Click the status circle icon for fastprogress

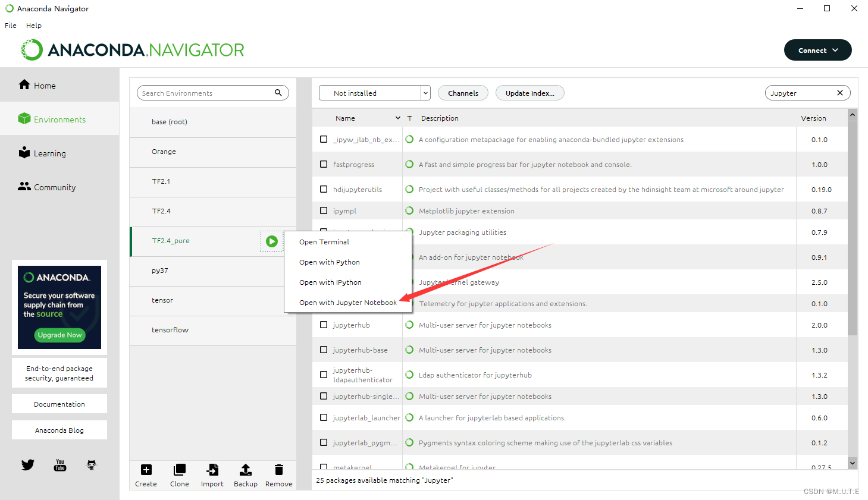click(409, 164)
